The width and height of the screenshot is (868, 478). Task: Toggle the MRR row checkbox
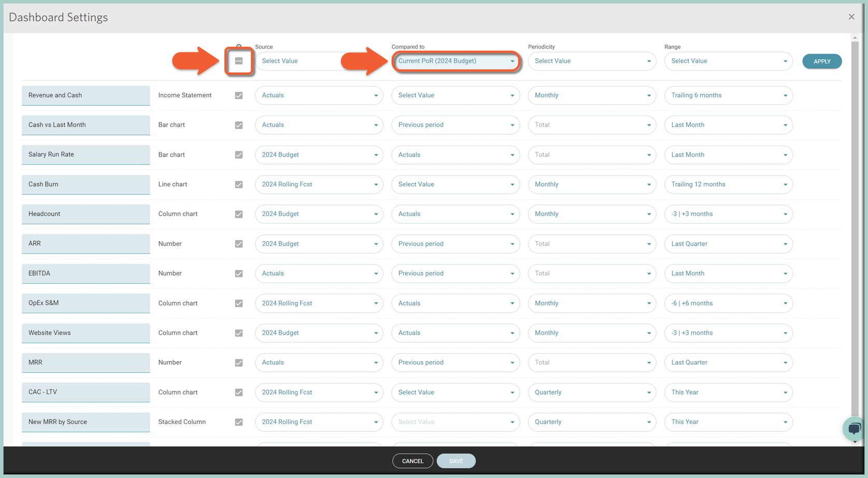239,363
